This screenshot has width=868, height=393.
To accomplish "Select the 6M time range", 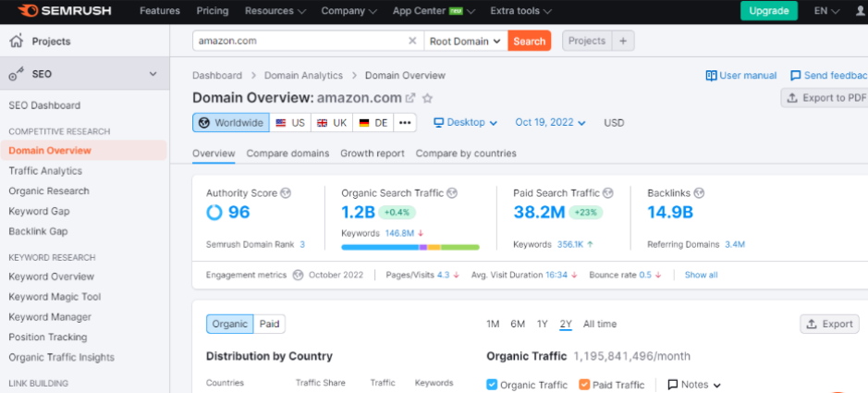I will 518,324.
